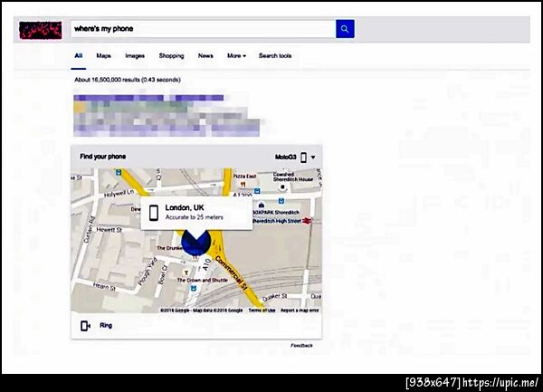Click the Pizza East restaurant icon
Viewport: 543px width, 392px height.
click(243, 185)
